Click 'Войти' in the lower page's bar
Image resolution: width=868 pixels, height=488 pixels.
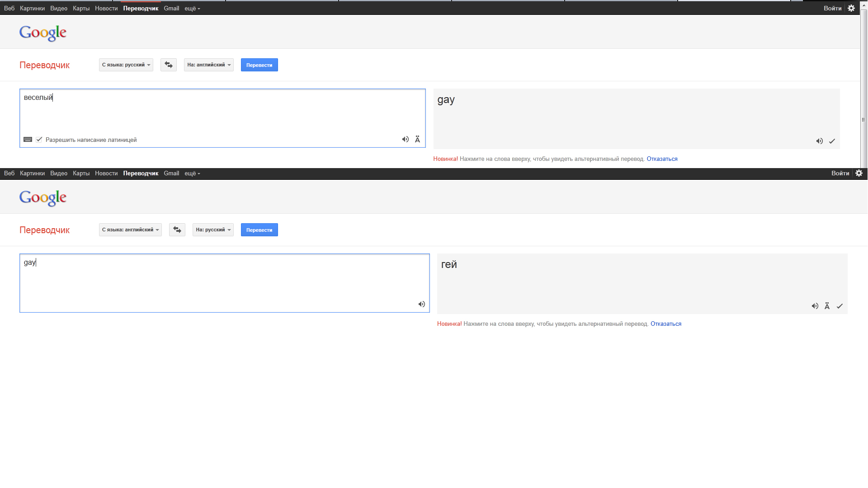pyautogui.click(x=840, y=174)
